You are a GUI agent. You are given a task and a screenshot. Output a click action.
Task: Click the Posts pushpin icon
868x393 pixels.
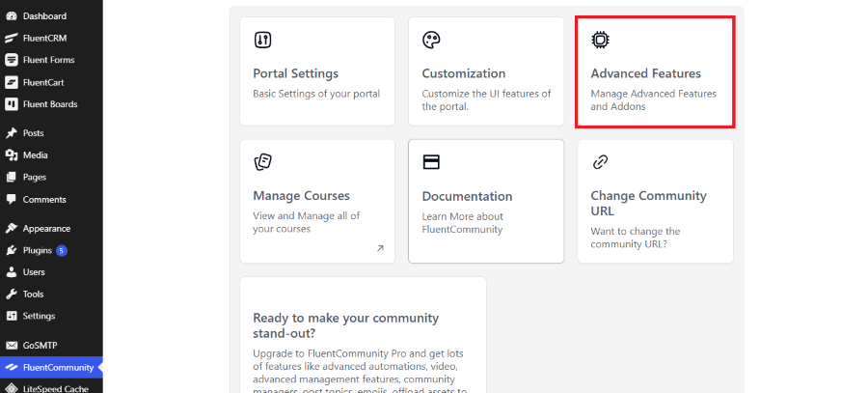[11, 133]
